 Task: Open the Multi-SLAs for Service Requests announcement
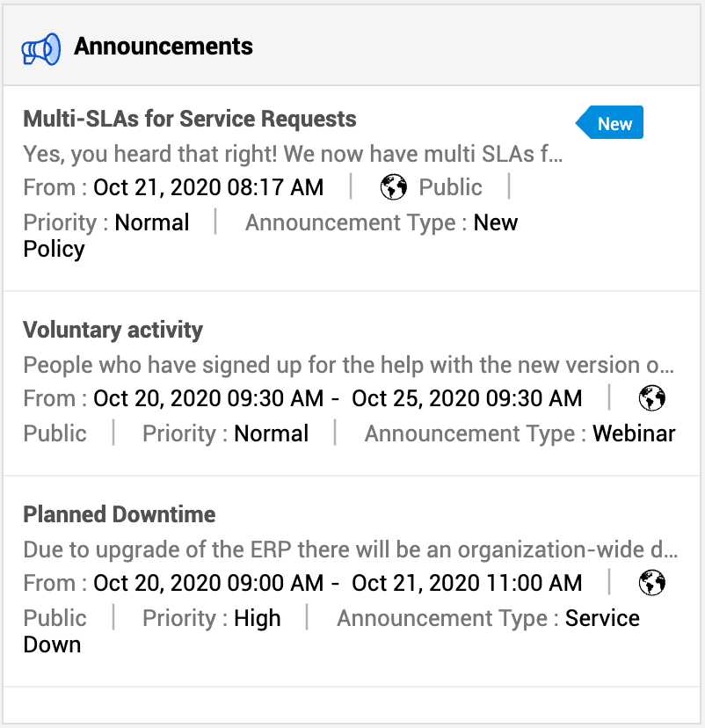pyautogui.click(x=190, y=120)
